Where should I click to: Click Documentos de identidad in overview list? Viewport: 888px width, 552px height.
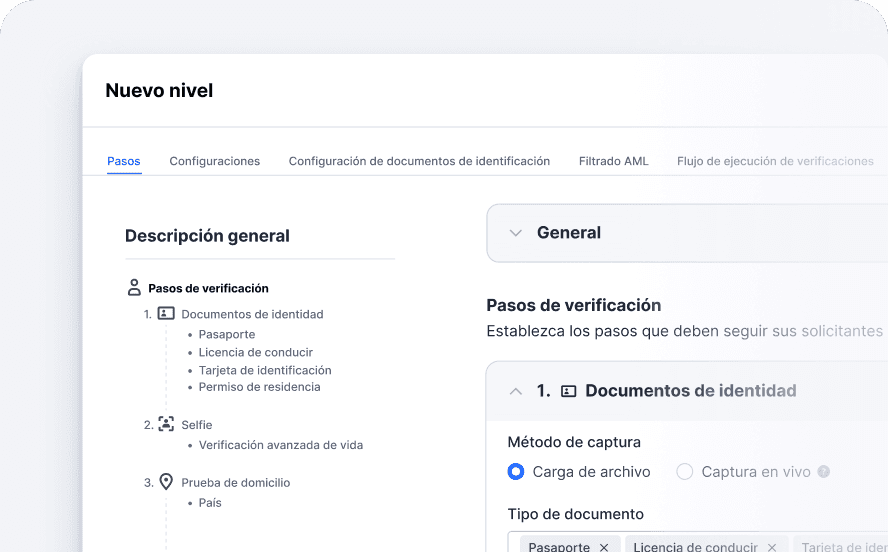252,314
